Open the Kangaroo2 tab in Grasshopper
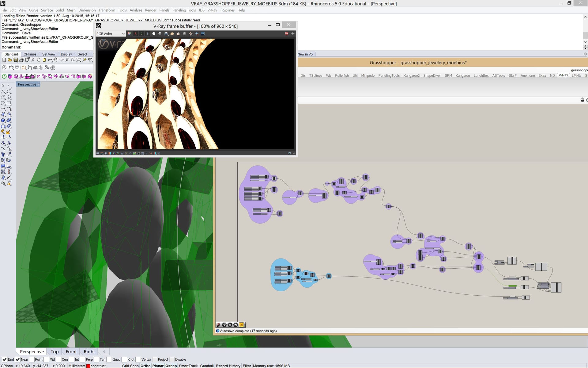This screenshot has width=588, height=368. click(x=411, y=75)
